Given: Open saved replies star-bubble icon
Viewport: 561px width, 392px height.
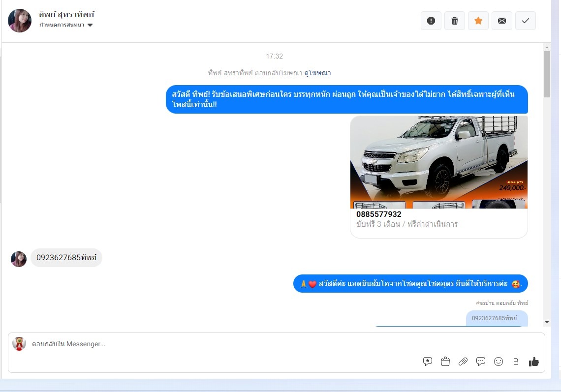Looking at the screenshot, I should (427, 362).
